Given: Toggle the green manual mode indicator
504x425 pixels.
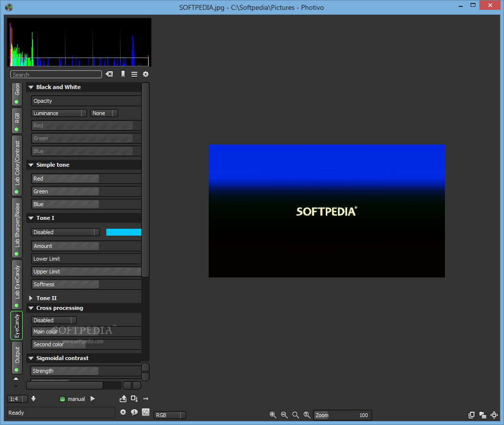Looking at the screenshot, I should click(63, 399).
